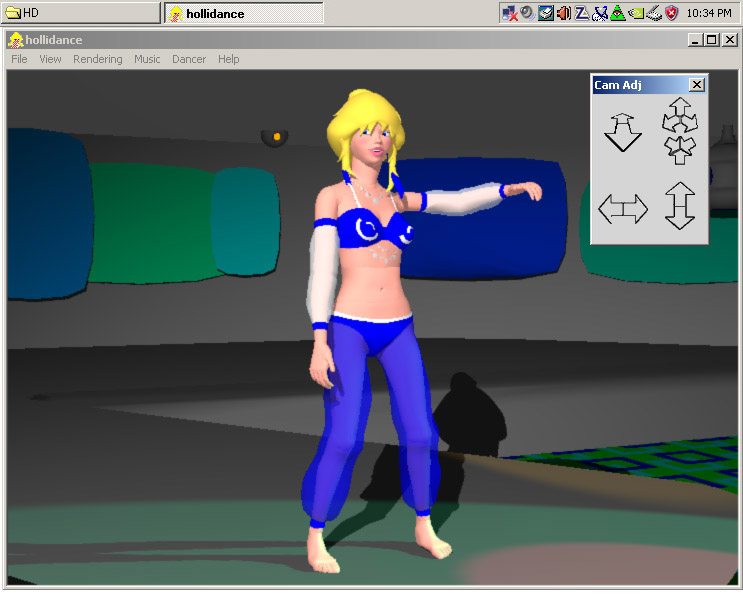Screen dimensions: 743x594
Task: Open the Dancer menu
Action: pyautogui.click(x=189, y=59)
